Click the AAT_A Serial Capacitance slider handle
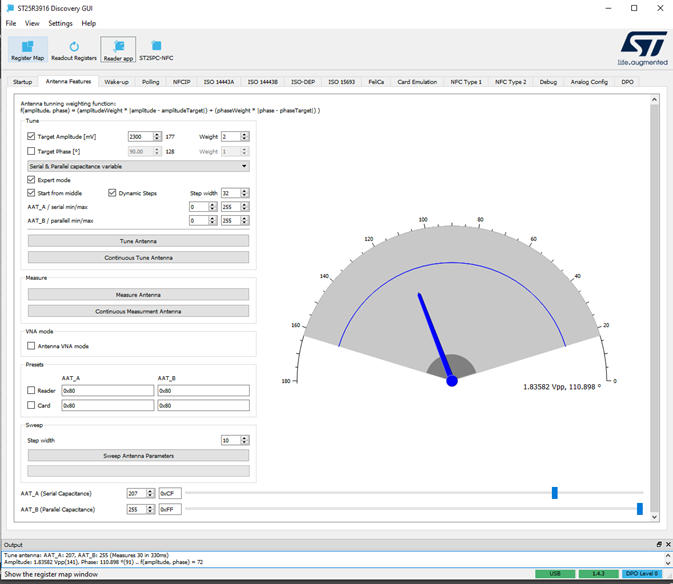 tap(555, 493)
